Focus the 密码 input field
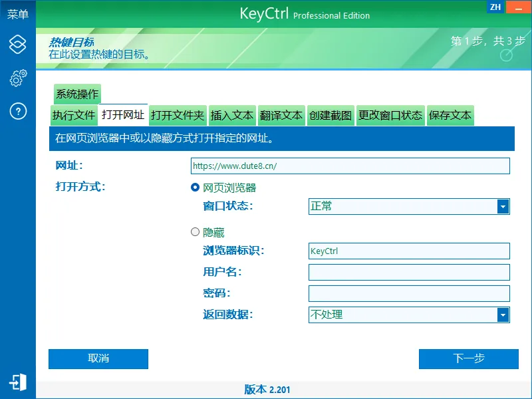This screenshot has width=532, height=399. point(409,293)
